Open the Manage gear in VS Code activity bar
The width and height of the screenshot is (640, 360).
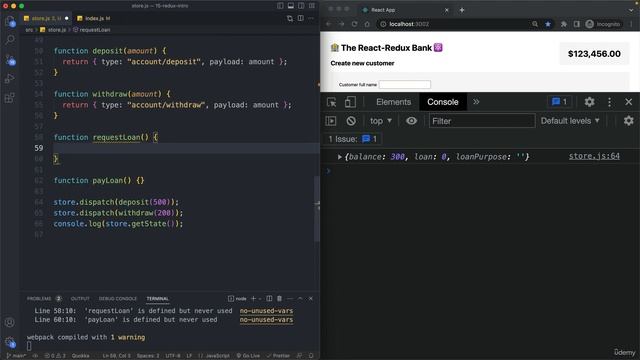pos(10,342)
